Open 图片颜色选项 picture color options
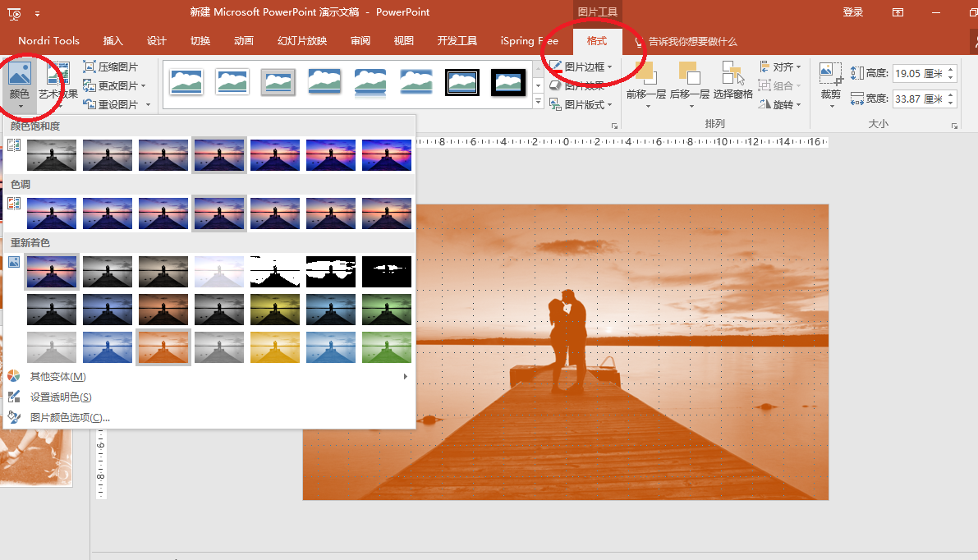Image resolution: width=978 pixels, height=560 pixels. pyautogui.click(x=209, y=418)
